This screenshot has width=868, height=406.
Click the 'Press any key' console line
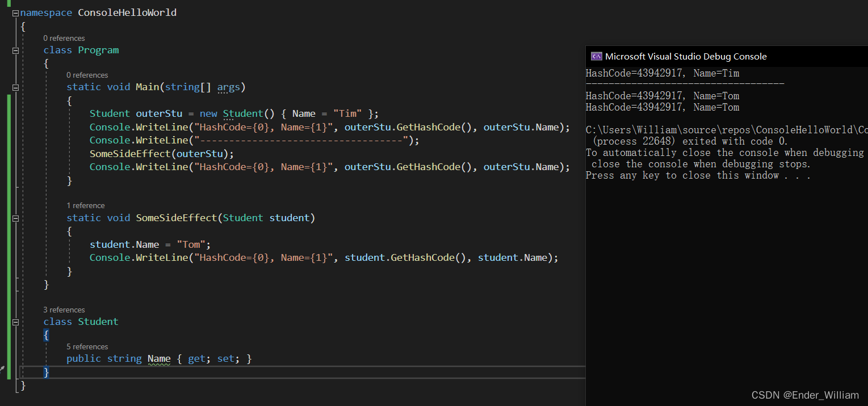[x=698, y=175]
